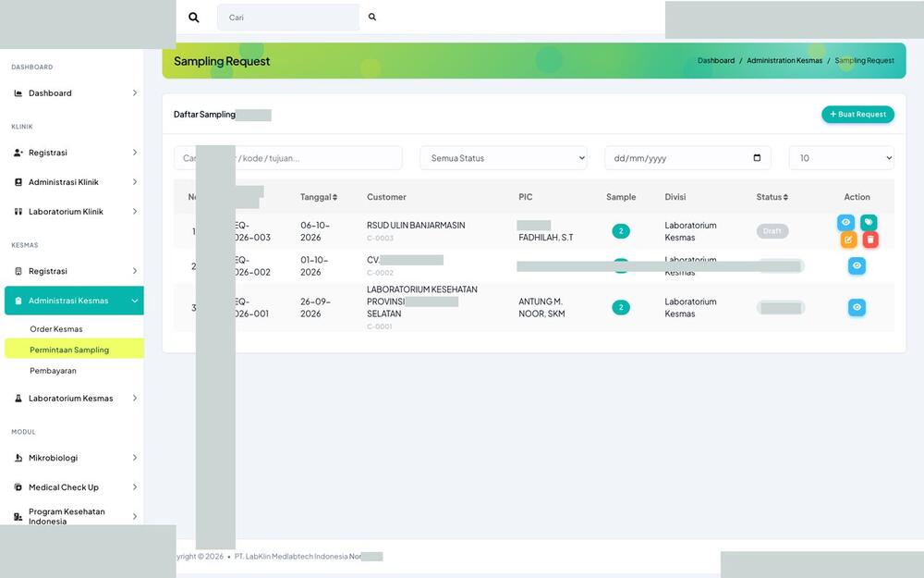Screen dimensions: 924x578
Task: Click the Sampling Request breadcrumb
Action: click(x=865, y=61)
